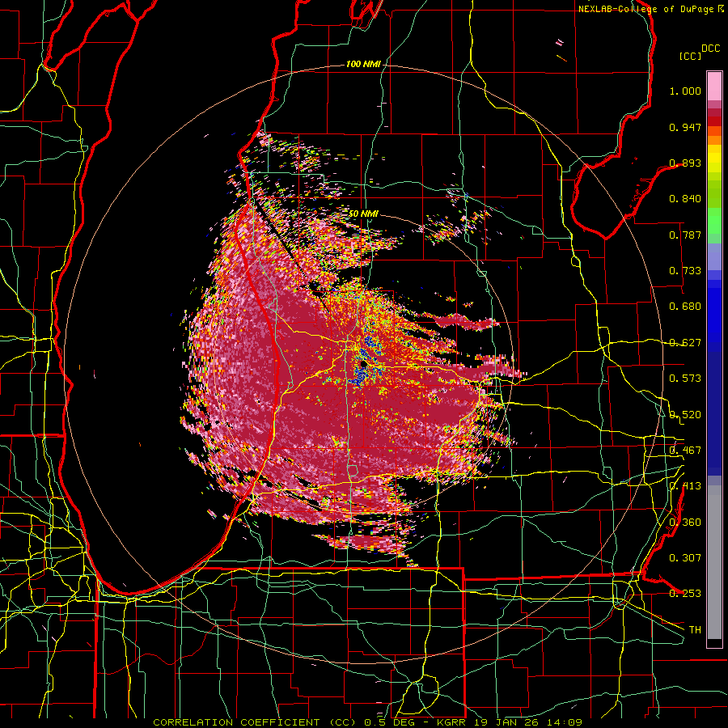Click the 50 NMI range ring label
Image resolution: width=728 pixels, height=728 pixels.
(x=363, y=214)
